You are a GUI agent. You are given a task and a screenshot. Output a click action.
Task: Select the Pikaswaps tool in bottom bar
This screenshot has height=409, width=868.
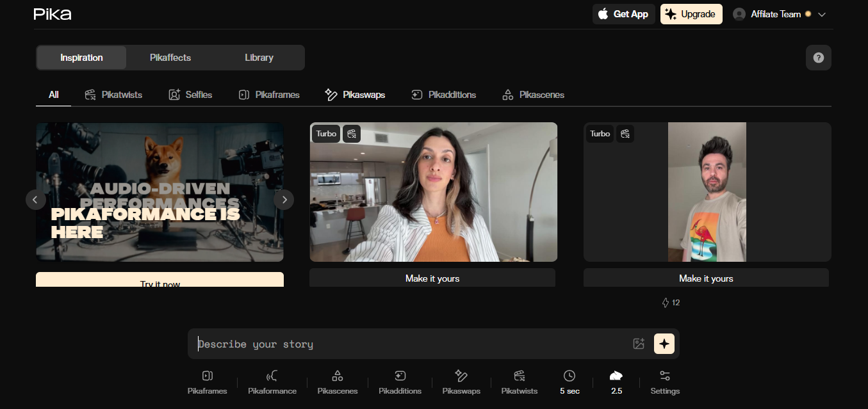tap(461, 382)
